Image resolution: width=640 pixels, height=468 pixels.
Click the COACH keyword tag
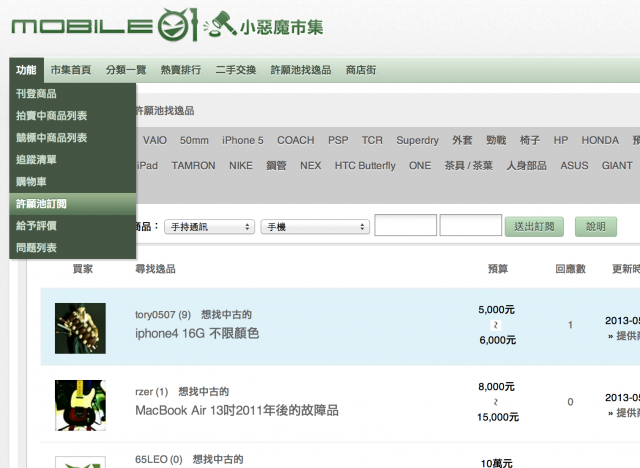296,140
